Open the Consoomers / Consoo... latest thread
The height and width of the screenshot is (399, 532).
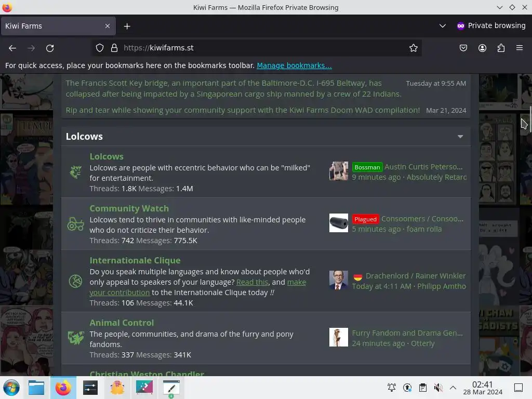(422, 219)
